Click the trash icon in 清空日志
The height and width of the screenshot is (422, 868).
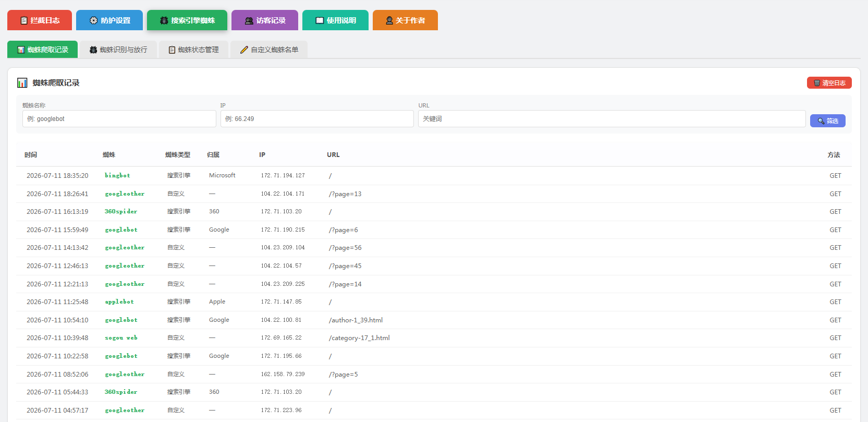click(817, 83)
